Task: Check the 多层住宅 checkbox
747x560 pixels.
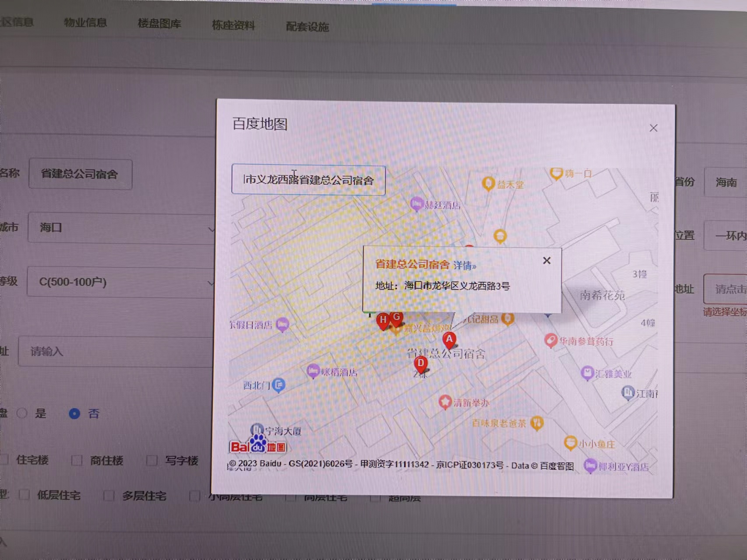Action: click(109, 495)
